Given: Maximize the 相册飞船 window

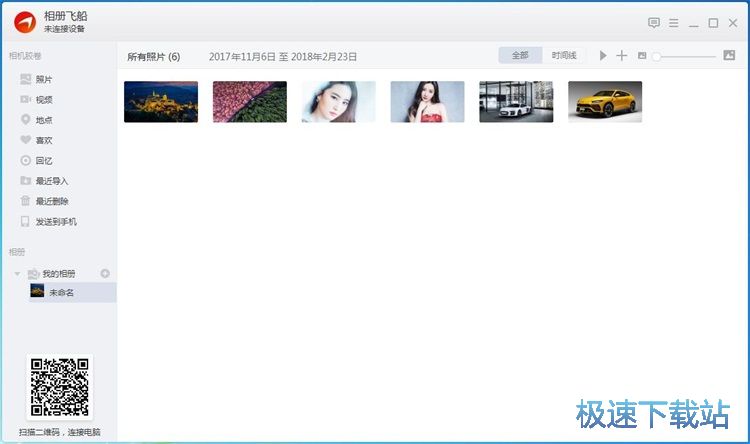Looking at the screenshot, I should click(713, 23).
